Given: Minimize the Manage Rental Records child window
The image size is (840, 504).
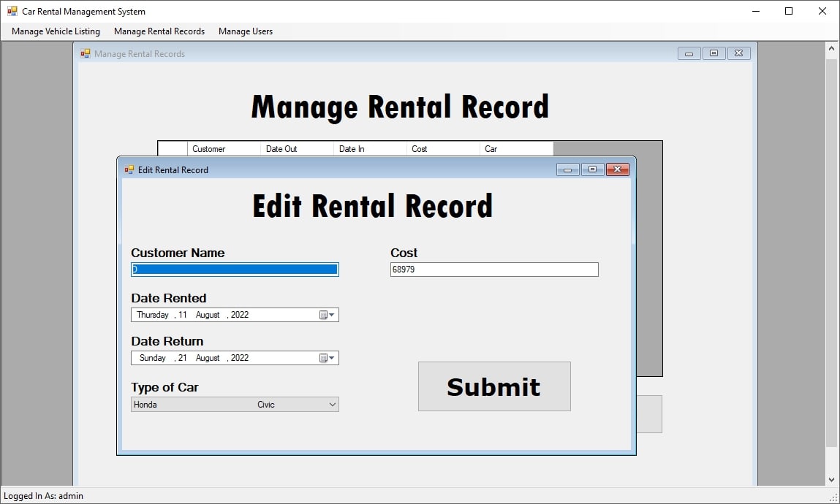Looking at the screenshot, I should 689,53.
